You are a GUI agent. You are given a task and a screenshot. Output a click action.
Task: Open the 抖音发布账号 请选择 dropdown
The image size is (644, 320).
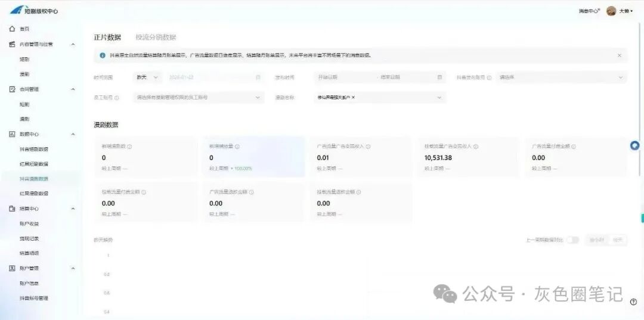point(562,77)
